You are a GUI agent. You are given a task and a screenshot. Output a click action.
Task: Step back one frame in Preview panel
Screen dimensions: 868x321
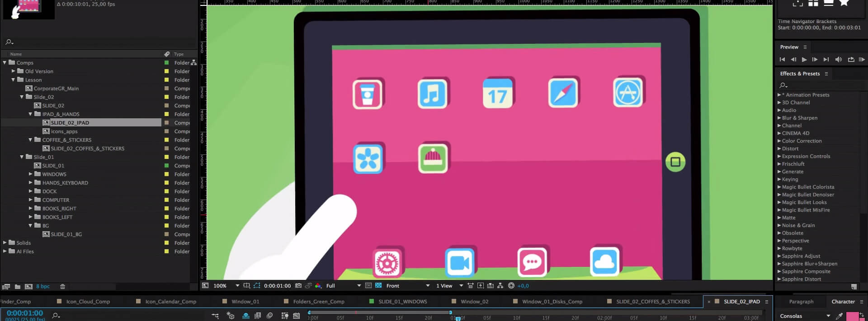793,60
